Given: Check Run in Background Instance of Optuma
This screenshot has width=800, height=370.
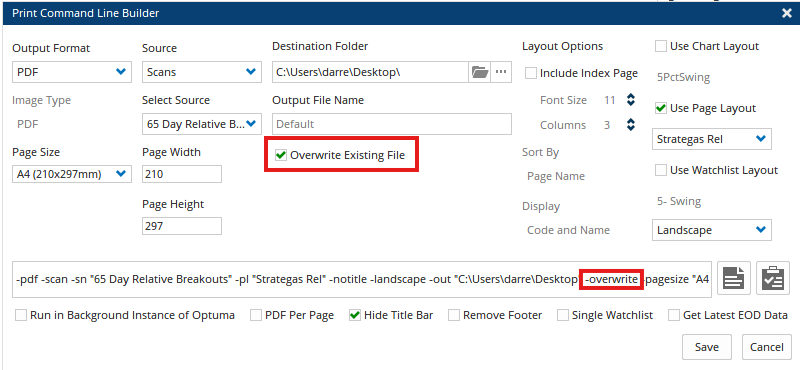Looking at the screenshot, I should pyautogui.click(x=21, y=315).
